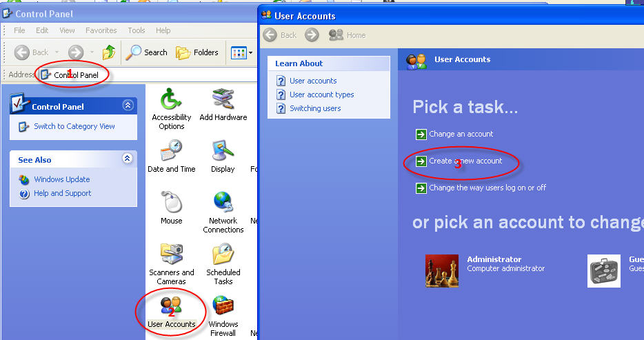Click green arrow beside Create a new account
This screenshot has height=340, width=644.
(x=421, y=161)
